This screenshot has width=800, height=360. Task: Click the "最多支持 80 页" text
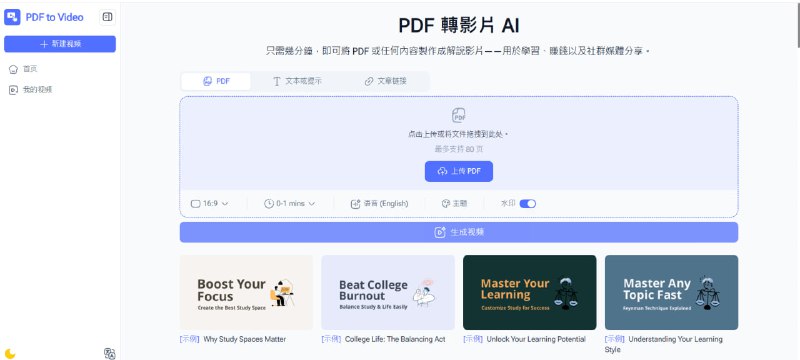tap(459, 149)
